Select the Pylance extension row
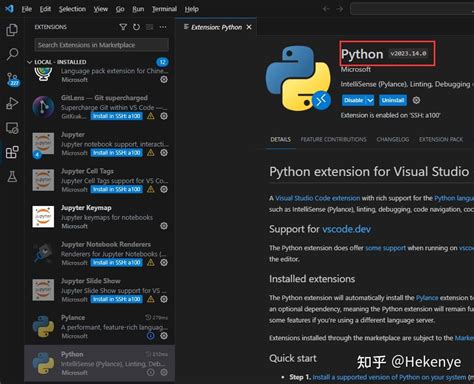The height and width of the screenshot is (384, 474). [100, 327]
